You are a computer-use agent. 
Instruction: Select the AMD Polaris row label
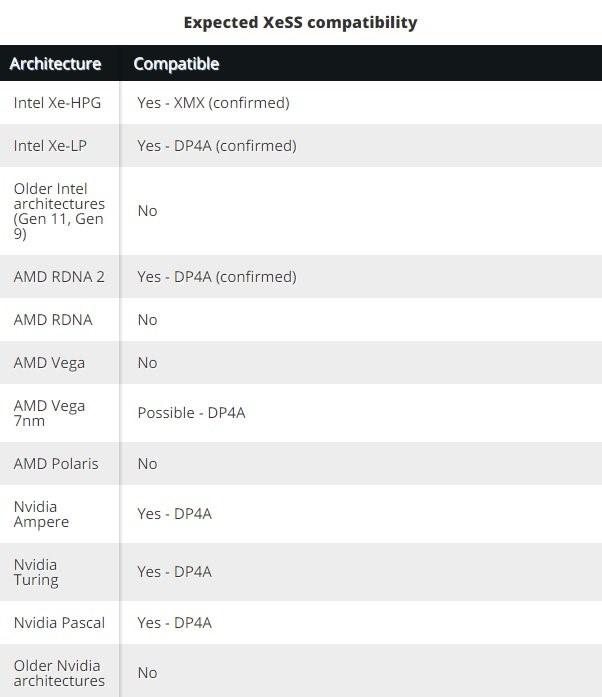coord(56,464)
